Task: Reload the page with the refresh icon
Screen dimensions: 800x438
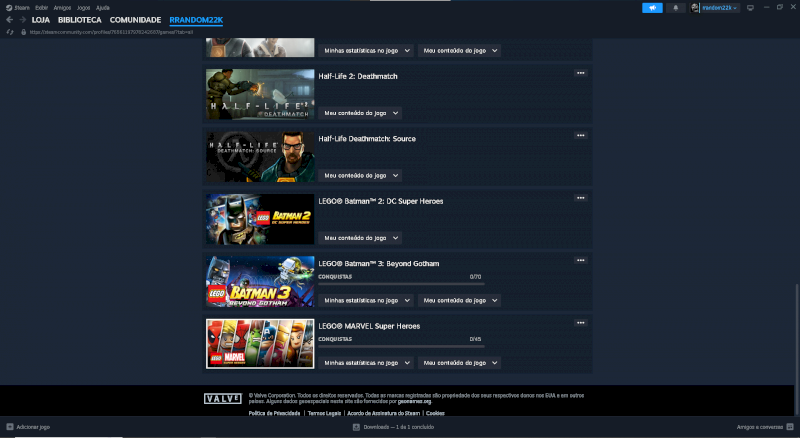Action: (x=10, y=32)
